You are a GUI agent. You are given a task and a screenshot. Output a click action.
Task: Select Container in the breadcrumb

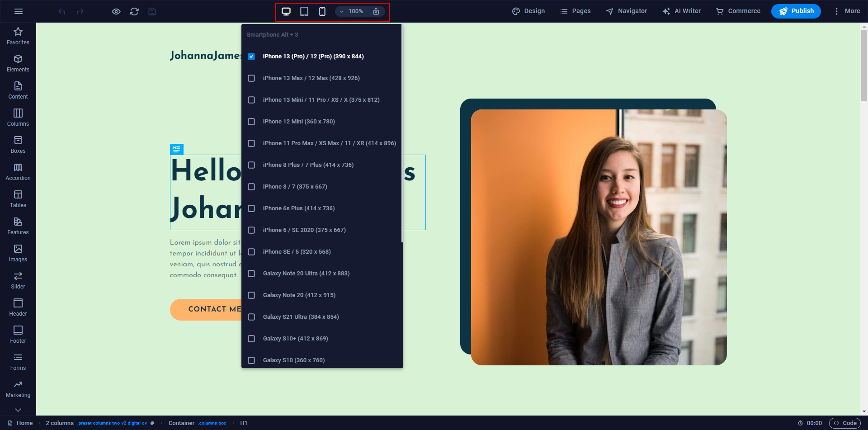[181, 423]
